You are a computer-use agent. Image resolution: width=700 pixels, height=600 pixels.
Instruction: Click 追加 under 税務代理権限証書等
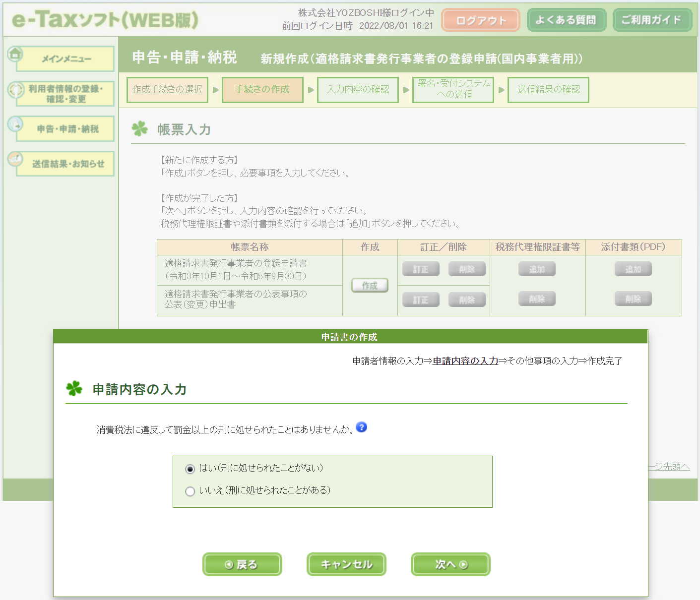tap(537, 269)
